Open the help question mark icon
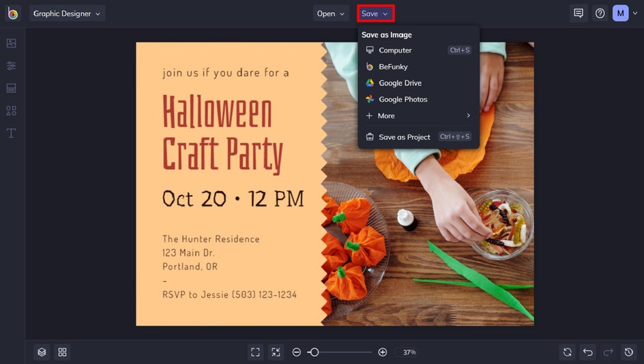This screenshot has height=364, width=644. point(600,14)
